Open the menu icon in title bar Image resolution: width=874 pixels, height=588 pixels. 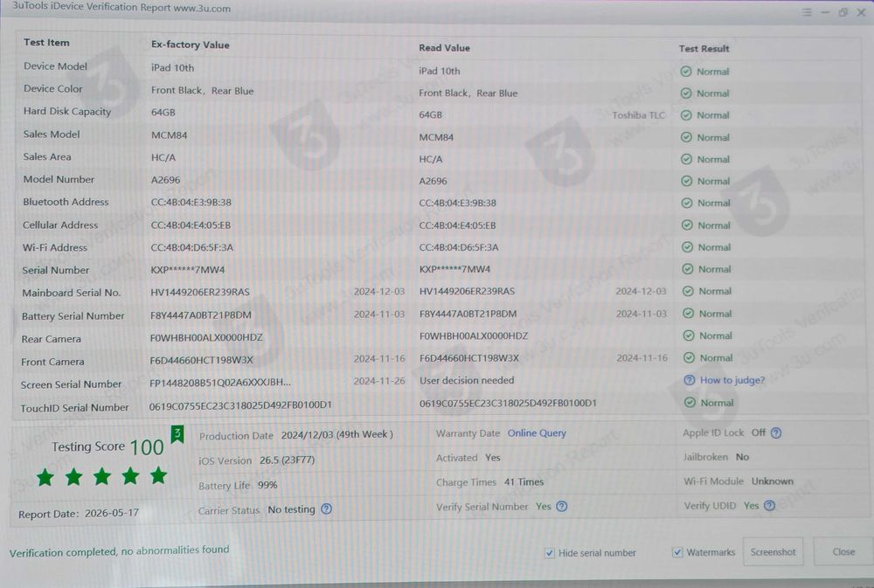(x=807, y=11)
